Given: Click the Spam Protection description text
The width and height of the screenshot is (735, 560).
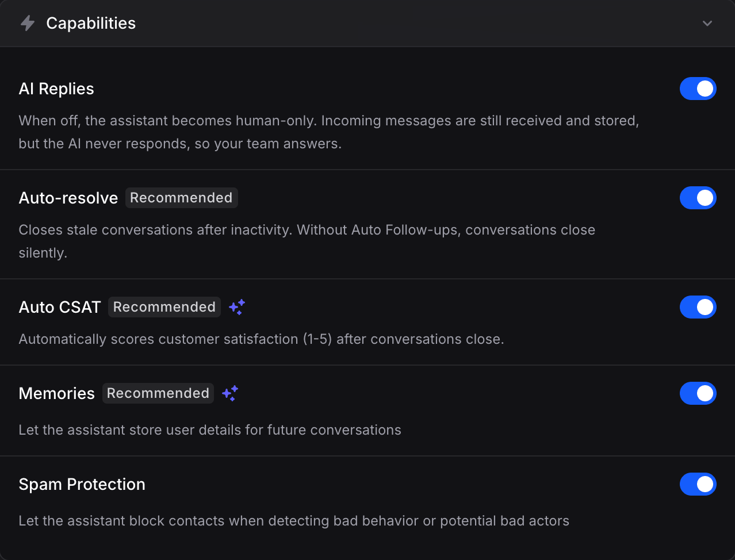Looking at the screenshot, I should [x=294, y=521].
